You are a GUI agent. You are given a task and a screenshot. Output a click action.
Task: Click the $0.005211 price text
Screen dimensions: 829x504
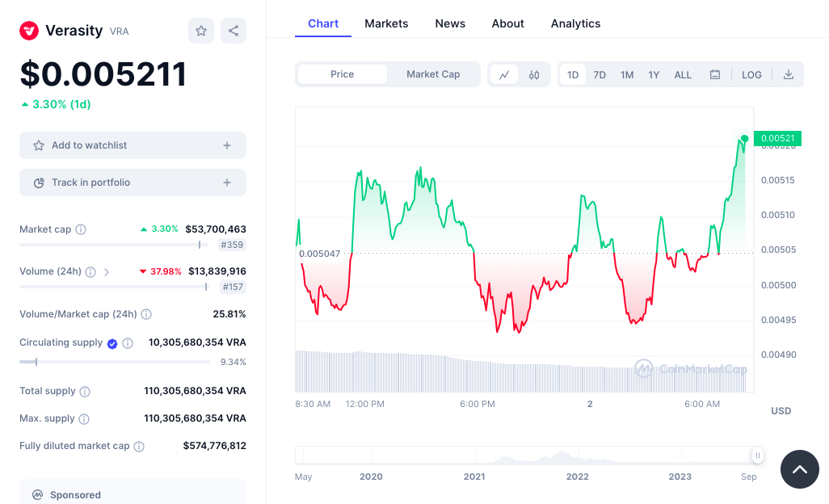click(103, 74)
